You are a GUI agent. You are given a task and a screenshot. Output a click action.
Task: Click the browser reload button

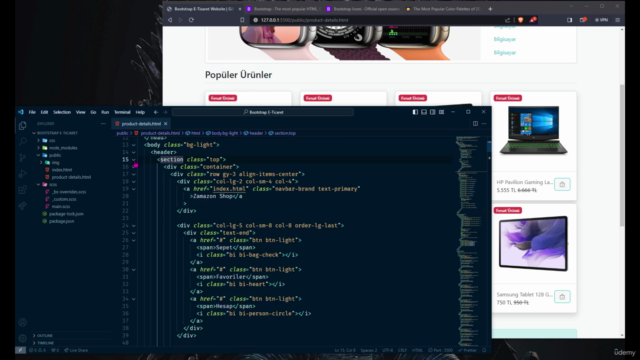(191, 20)
